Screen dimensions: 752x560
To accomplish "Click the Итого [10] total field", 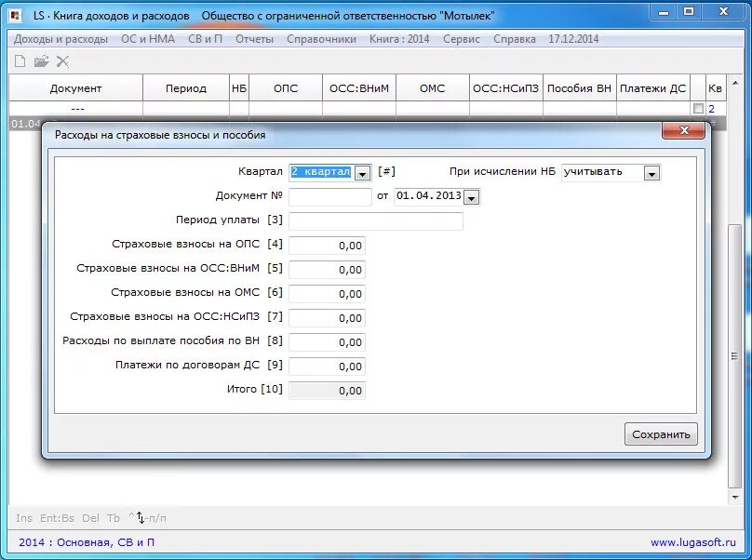I will [327, 391].
